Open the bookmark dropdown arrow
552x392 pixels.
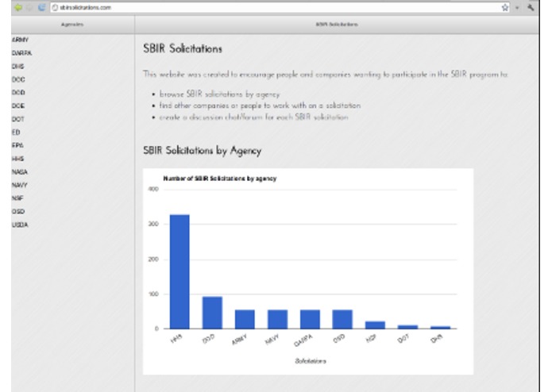coord(517,8)
